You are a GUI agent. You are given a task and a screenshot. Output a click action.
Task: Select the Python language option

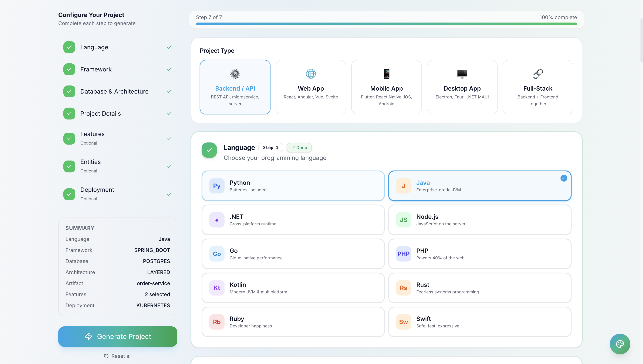(x=293, y=186)
